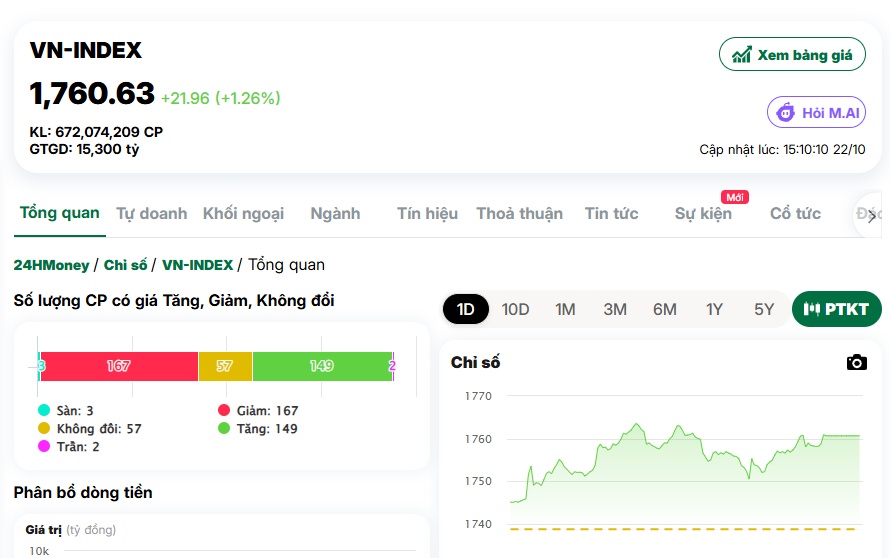Open the Tín hiệu tab

[x=427, y=213]
